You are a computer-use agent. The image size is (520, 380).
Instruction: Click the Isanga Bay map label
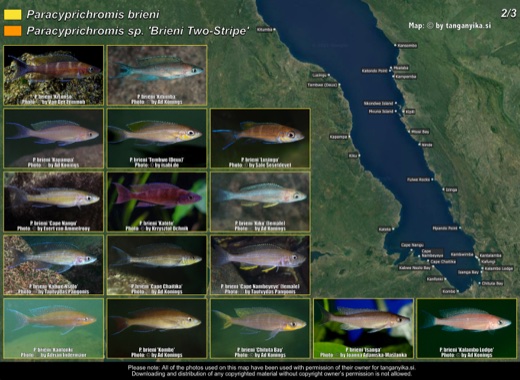tap(468, 272)
